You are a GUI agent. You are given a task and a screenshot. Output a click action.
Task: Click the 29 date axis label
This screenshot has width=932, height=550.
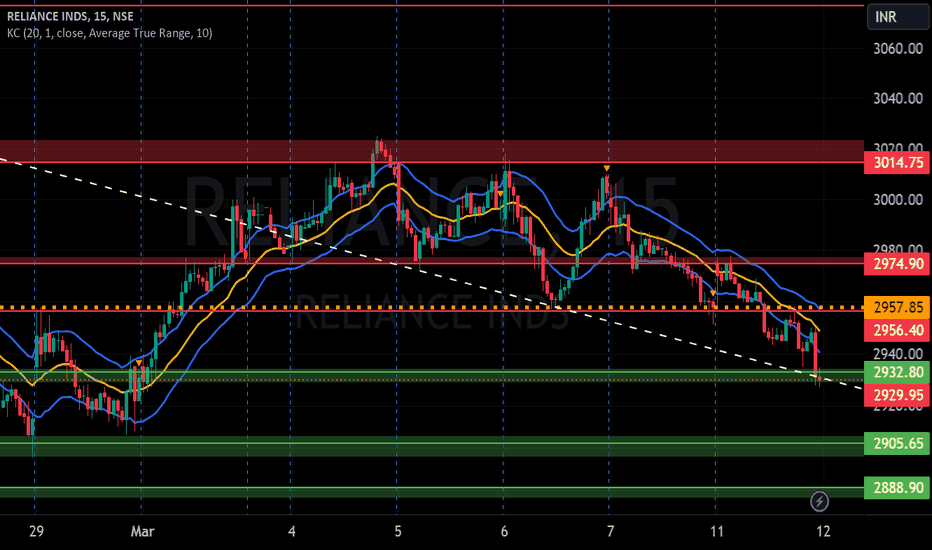[36, 531]
